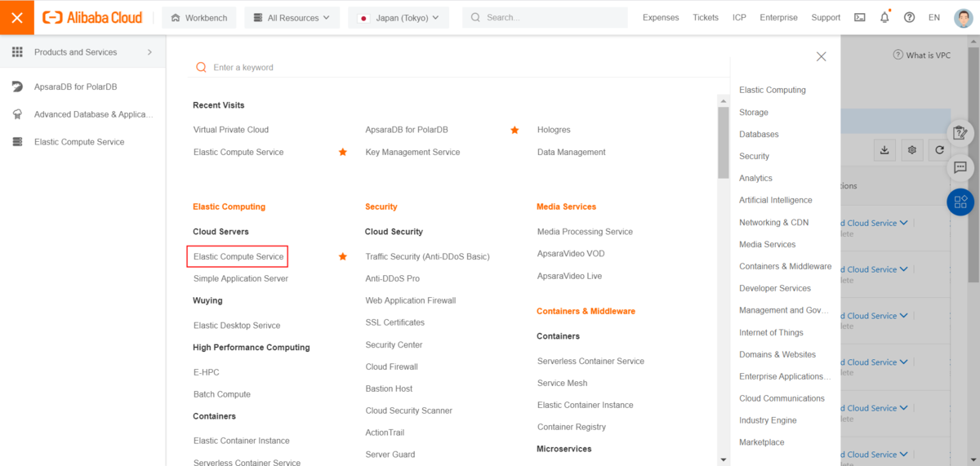The height and width of the screenshot is (466, 980).
Task: Jump to the Networking & CDN category
Action: coord(774,222)
